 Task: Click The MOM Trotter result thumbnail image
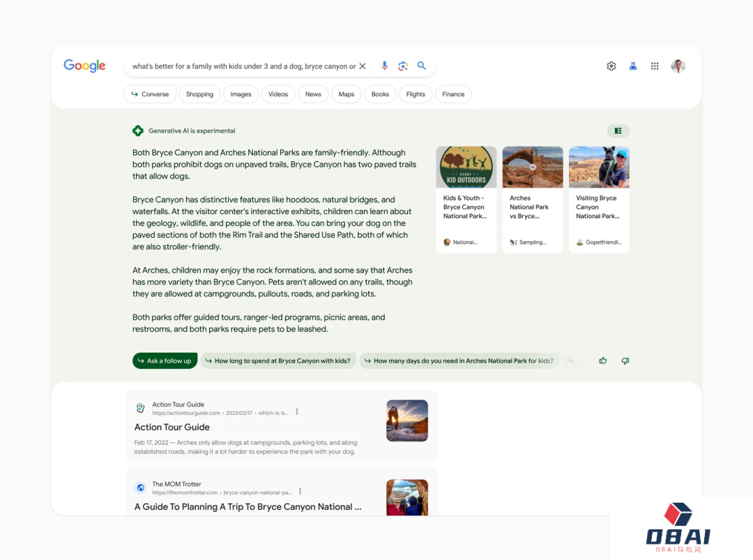(406, 497)
